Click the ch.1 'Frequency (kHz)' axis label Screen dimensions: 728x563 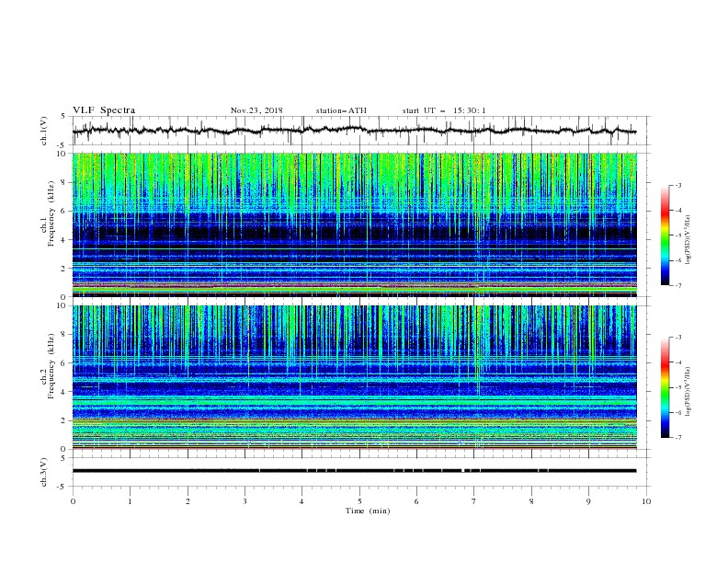pyautogui.click(x=51, y=213)
